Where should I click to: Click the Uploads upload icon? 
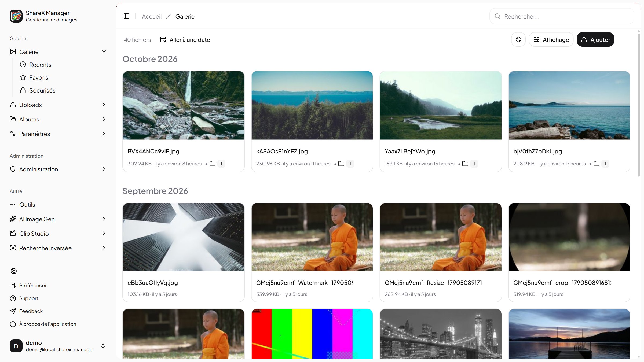(13, 105)
